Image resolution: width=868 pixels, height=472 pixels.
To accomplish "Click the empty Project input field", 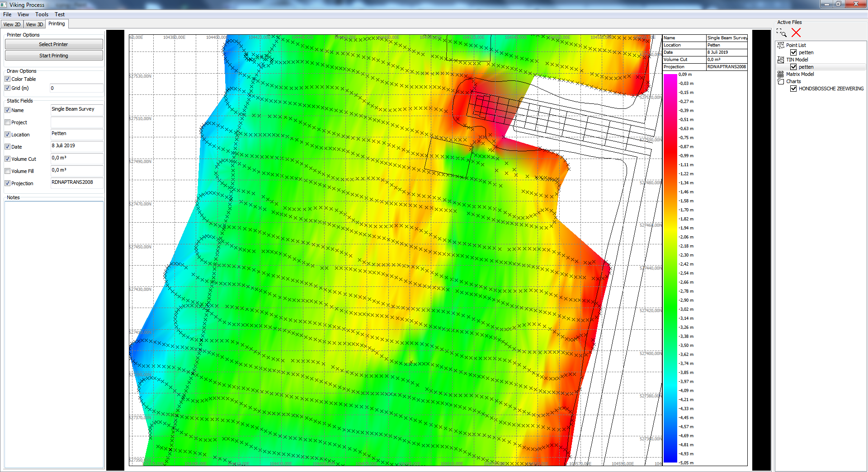I will (x=77, y=122).
